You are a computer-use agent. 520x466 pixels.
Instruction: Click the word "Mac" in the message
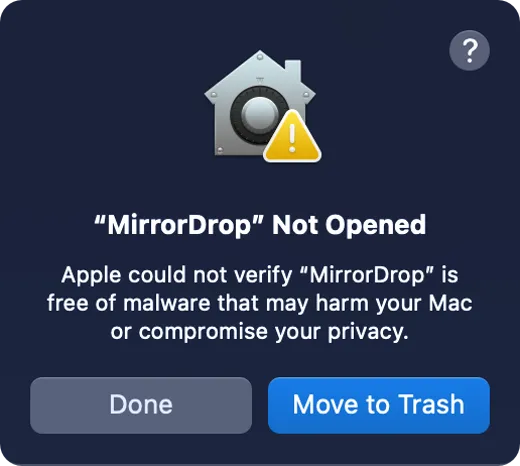coord(450,303)
